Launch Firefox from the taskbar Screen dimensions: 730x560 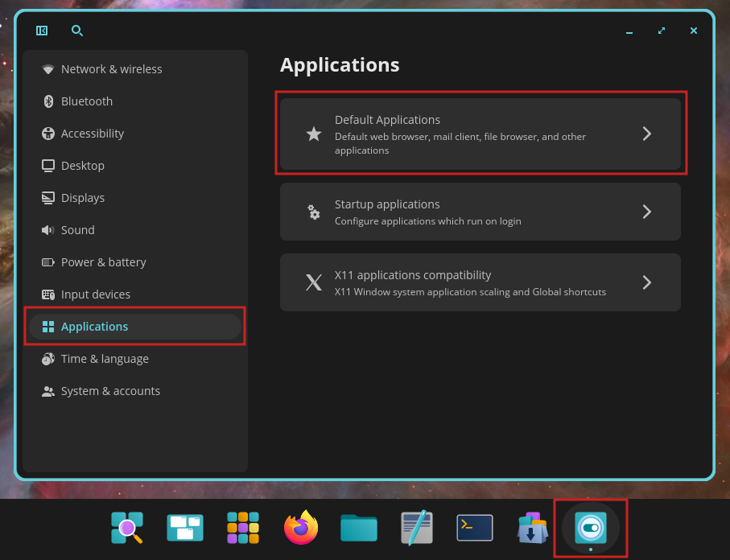(300, 527)
